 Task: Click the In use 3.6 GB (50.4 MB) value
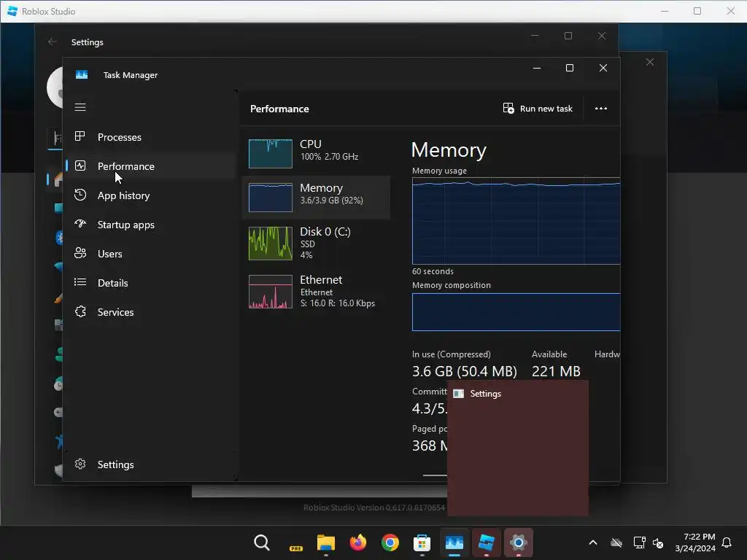[464, 371]
